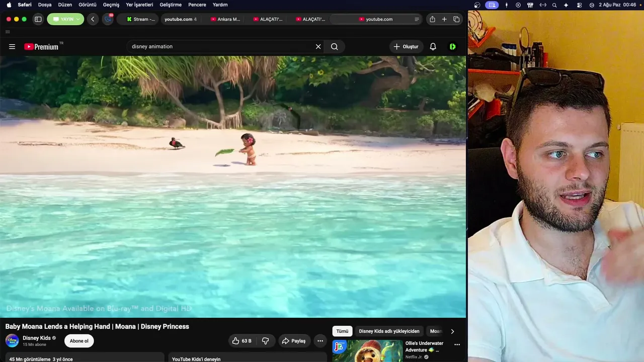Click the Ollie's Underwater Adventure title
Screen dimensions: 644x362
point(424,346)
